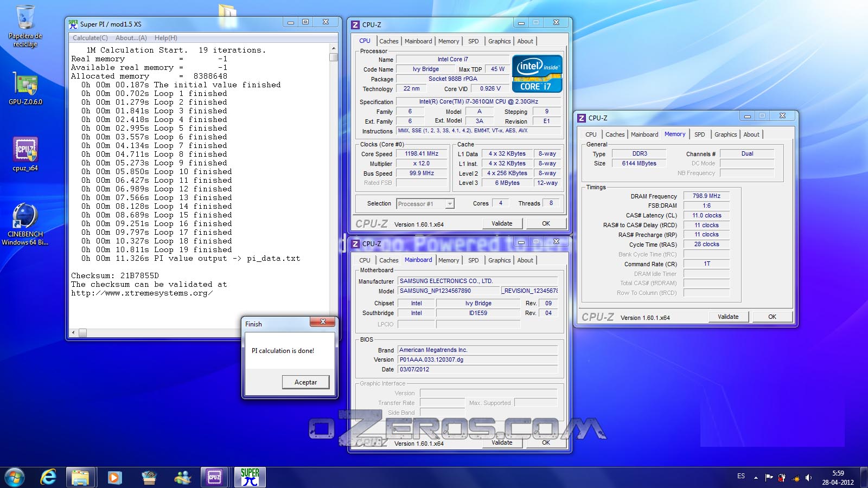The height and width of the screenshot is (488, 868).
Task: Click the Code Name value Ivy Bridge
Action: coord(425,69)
